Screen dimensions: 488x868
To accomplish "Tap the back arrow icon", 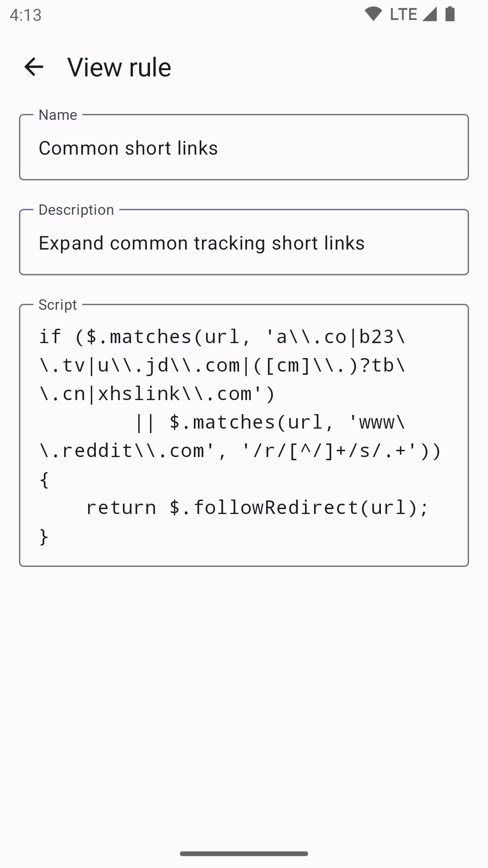I will click(x=34, y=67).
